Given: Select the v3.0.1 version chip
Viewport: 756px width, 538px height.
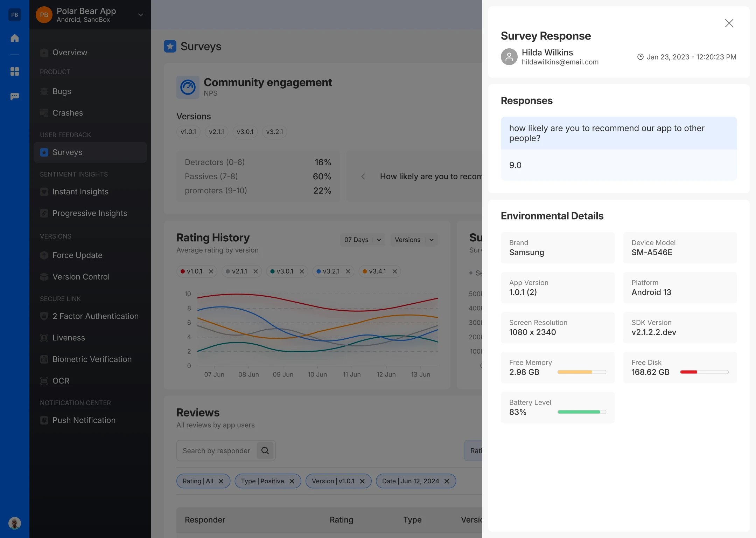Looking at the screenshot, I should coord(245,132).
